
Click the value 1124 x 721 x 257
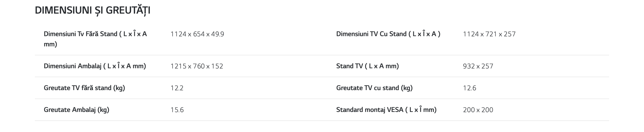coord(489,34)
